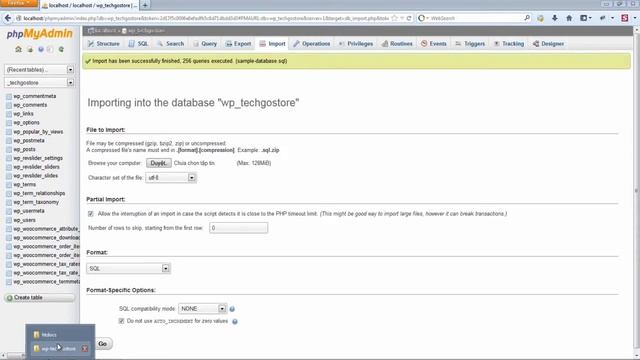Image resolution: width=640 pixels, height=360 pixels.
Task: Click the wp_commentmeta table icon
Action: point(9,96)
